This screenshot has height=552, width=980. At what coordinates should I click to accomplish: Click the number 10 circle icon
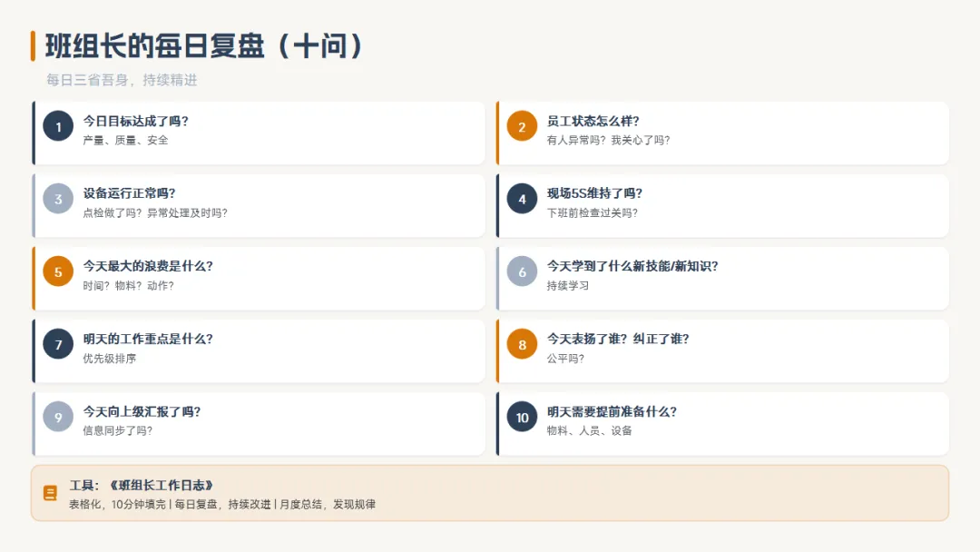(x=522, y=418)
